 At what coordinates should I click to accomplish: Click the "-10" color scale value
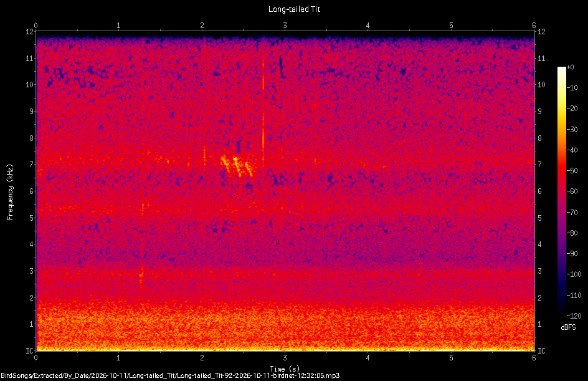pyautogui.click(x=572, y=88)
